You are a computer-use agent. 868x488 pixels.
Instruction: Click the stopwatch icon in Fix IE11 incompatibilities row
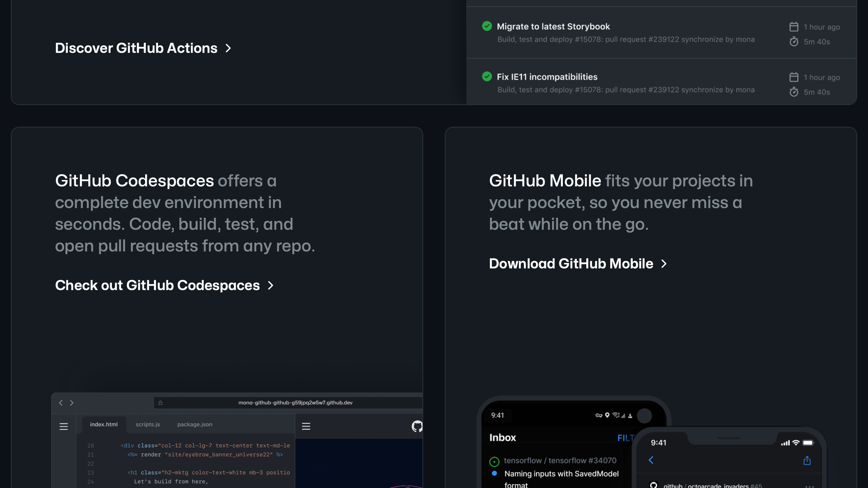(x=794, y=92)
